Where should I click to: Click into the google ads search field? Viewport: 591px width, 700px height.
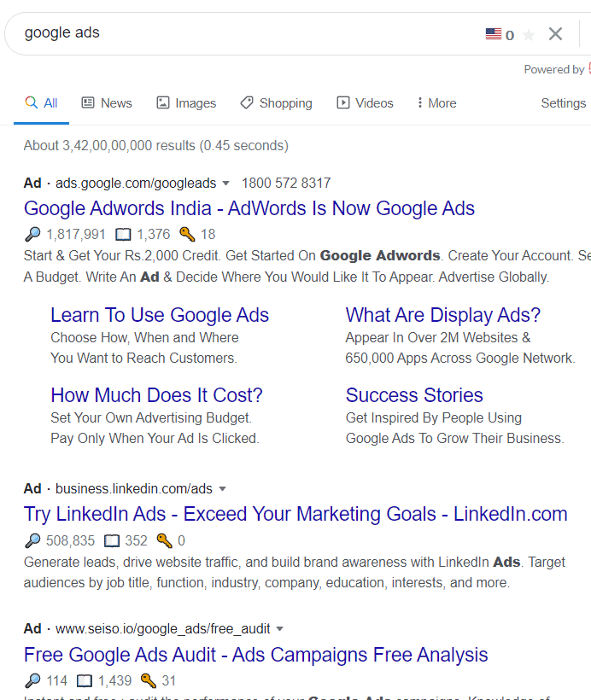[241, 33]
